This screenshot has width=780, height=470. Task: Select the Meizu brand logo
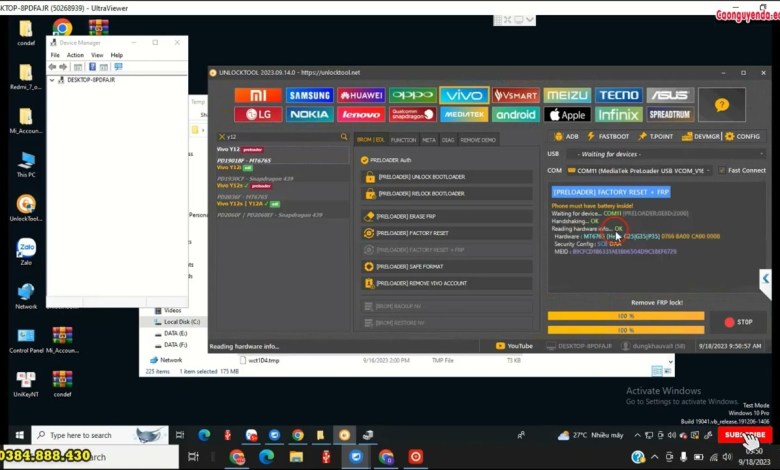click(567, 95)
